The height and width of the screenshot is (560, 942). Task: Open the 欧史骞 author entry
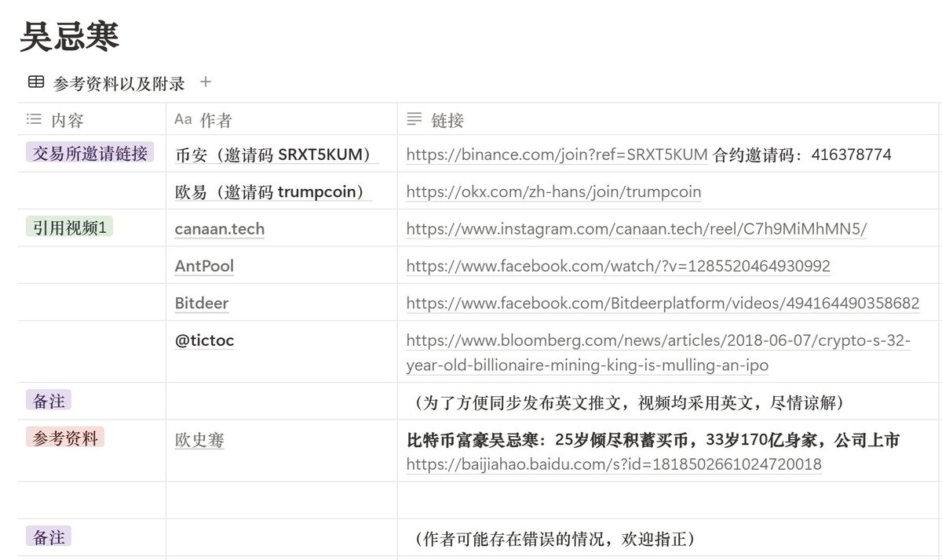199,440
